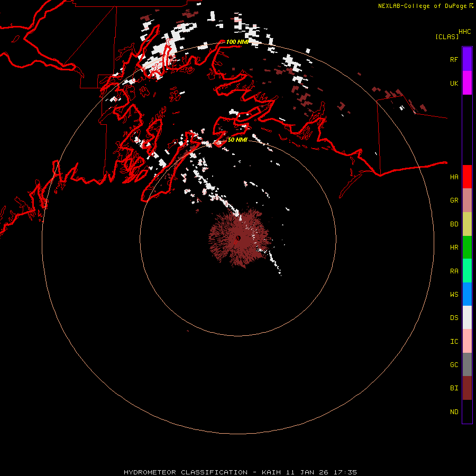Click the gray GC legend swatch
The image size is (476, 476).
coord(467,364)
